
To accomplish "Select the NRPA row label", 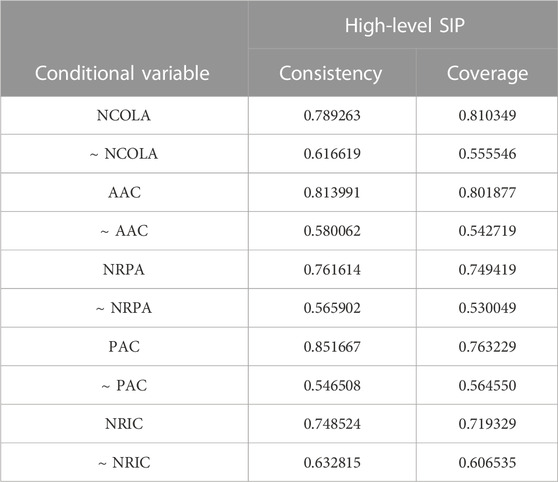I will point(123,269).
